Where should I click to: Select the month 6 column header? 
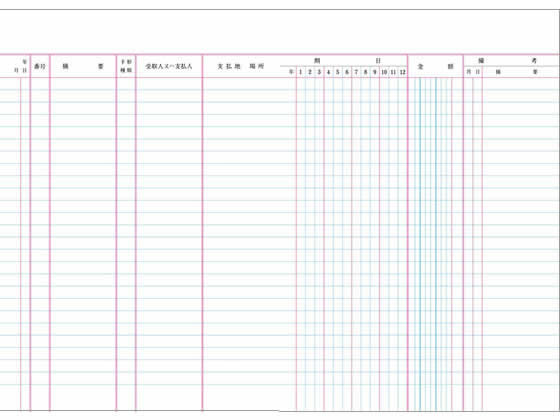pyautogui.click(x=347, y=72)
